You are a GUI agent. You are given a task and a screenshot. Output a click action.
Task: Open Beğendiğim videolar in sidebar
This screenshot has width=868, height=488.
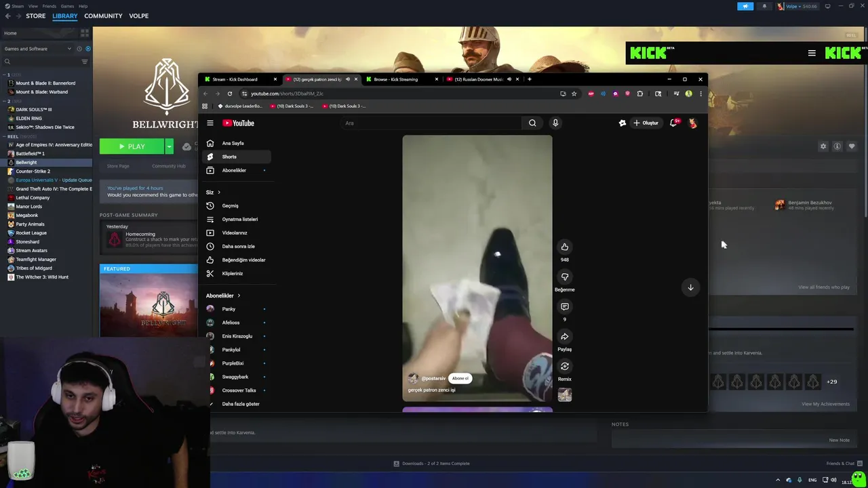pyautogui.click(x=237, y=260)
